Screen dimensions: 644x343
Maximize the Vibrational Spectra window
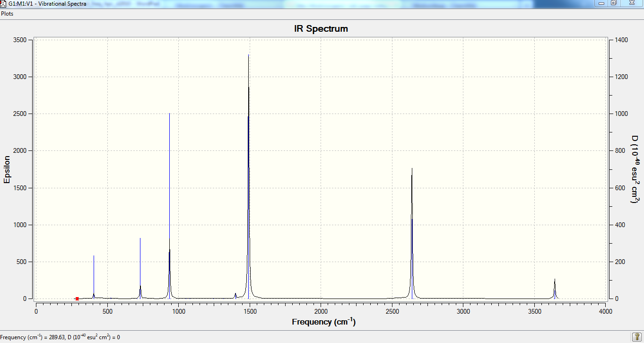tap(613, 3)
